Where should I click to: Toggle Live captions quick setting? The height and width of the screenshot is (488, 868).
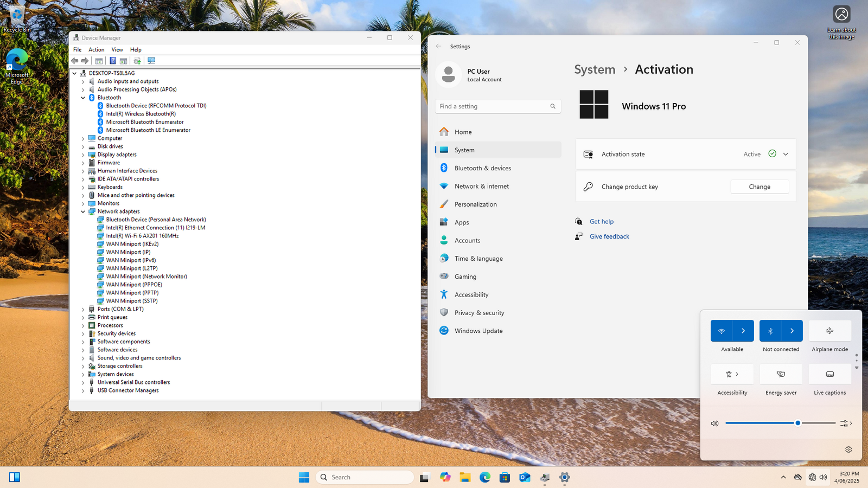tap(830, 374)
